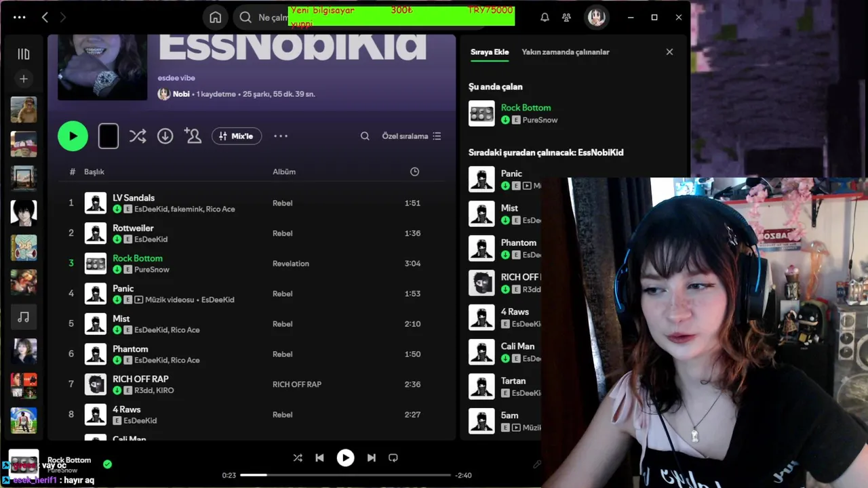Open the playlist cover image
The image size is (868, 488).
(x=102, y=67)
